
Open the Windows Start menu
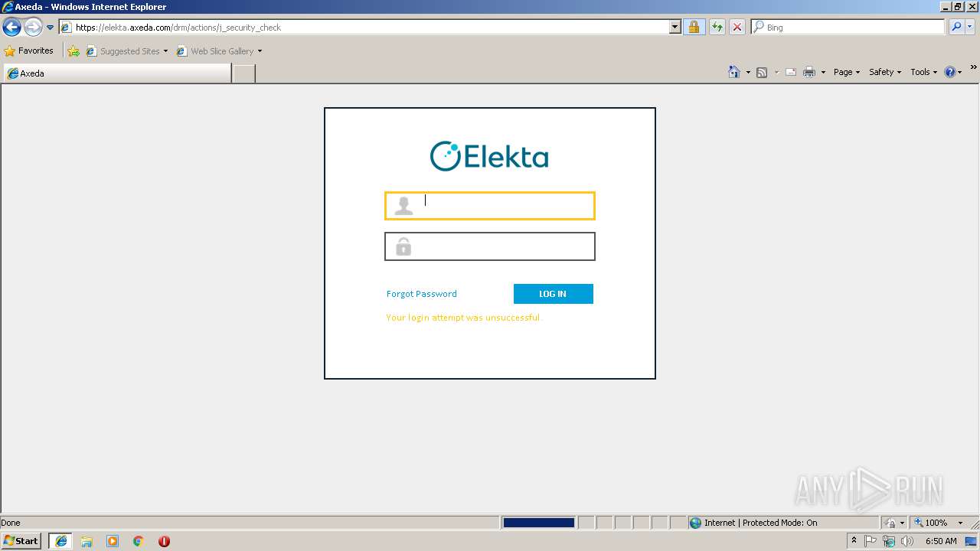click(21, 541)
